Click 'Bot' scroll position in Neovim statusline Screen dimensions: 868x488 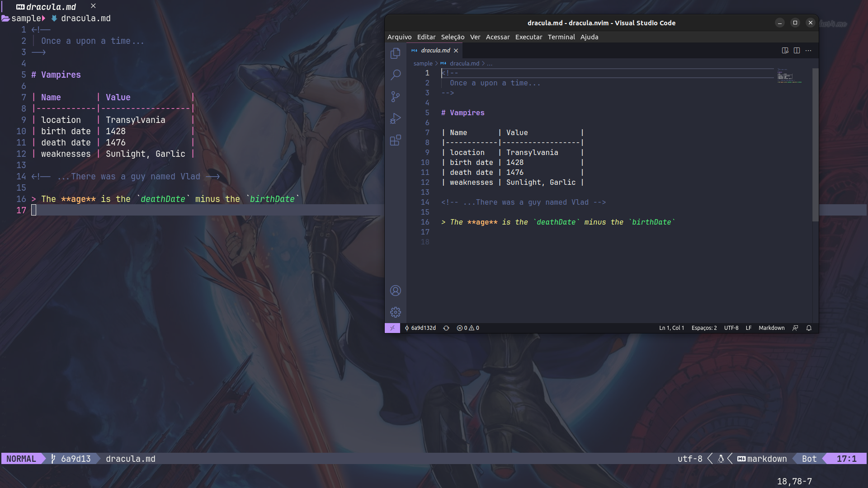click(x=809, y=459)
